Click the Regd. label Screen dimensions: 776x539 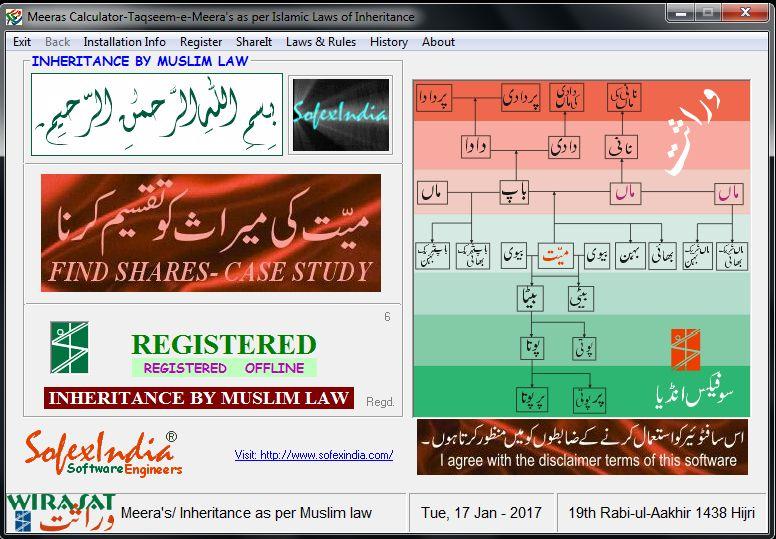coord(380,402)
